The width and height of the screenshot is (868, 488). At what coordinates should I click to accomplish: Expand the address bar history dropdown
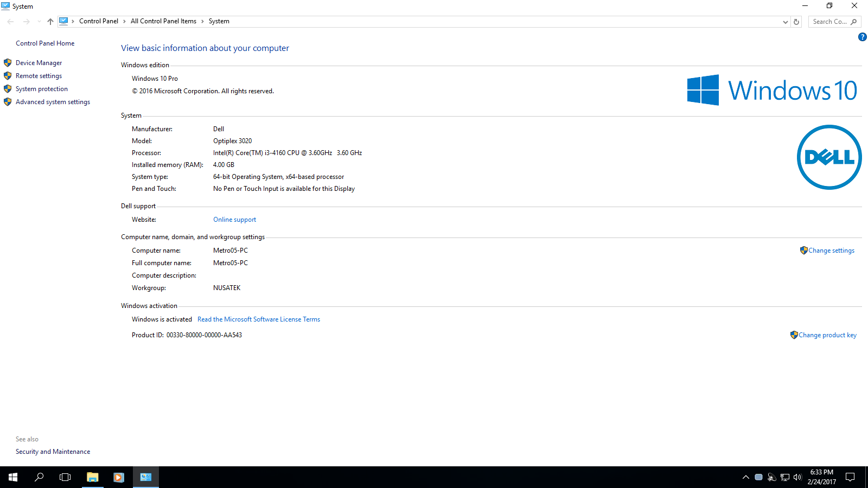tap(785, 22)
